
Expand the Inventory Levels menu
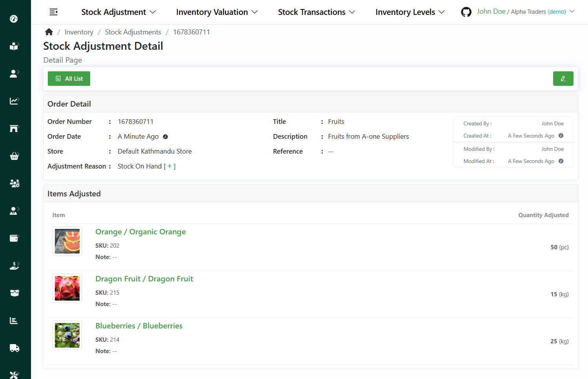click(410, 12)
